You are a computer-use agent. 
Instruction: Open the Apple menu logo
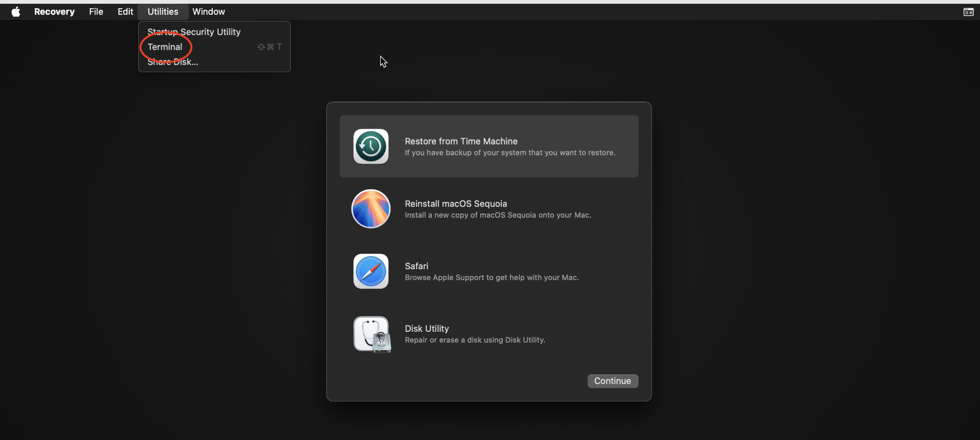click(16, 12)
